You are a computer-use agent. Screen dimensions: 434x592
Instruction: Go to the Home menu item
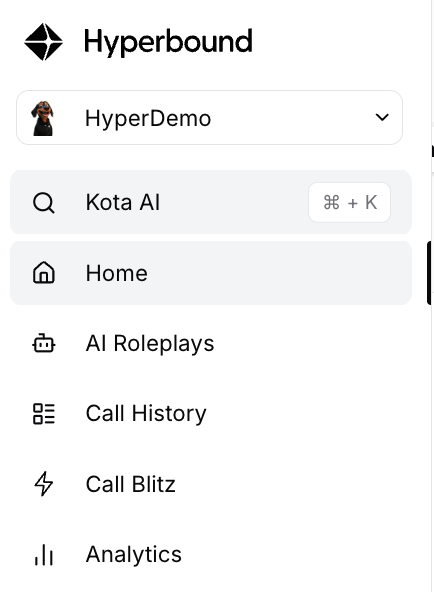tap(211, 273)
